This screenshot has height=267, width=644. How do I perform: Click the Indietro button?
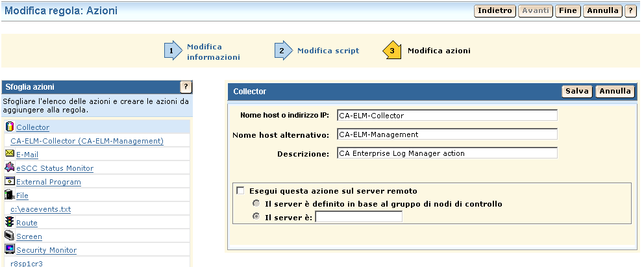point(495,11)
